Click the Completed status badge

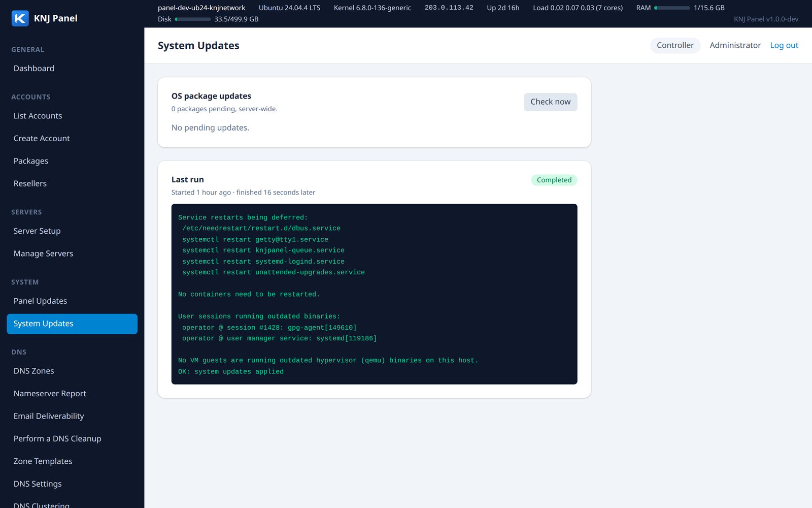point(554,180)
